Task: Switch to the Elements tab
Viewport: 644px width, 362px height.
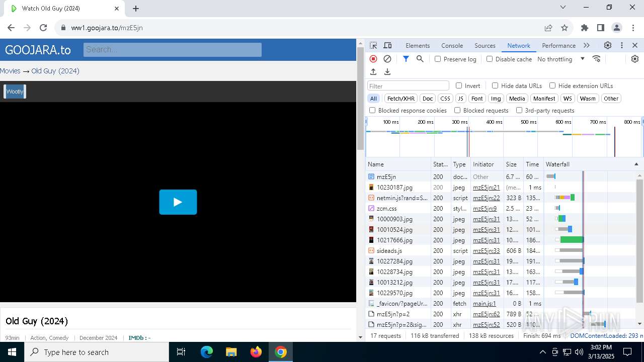Action: tap(418, 45)
